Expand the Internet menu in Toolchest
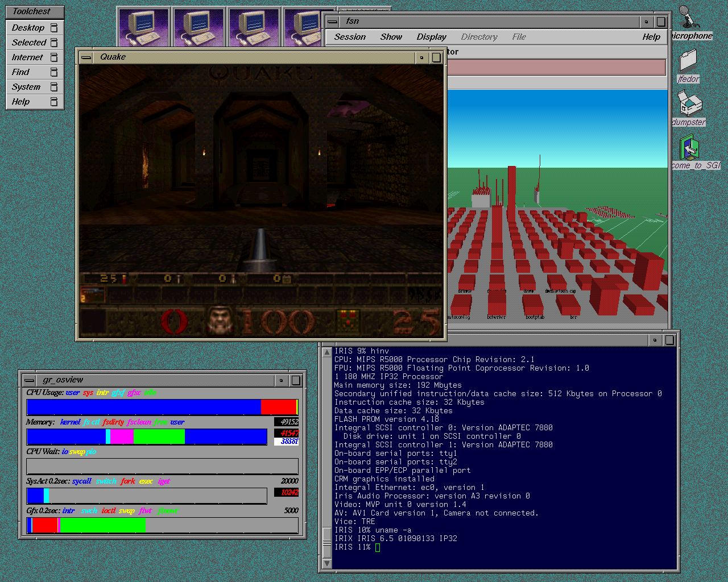The image size is (728, 582). pos(35,57)
